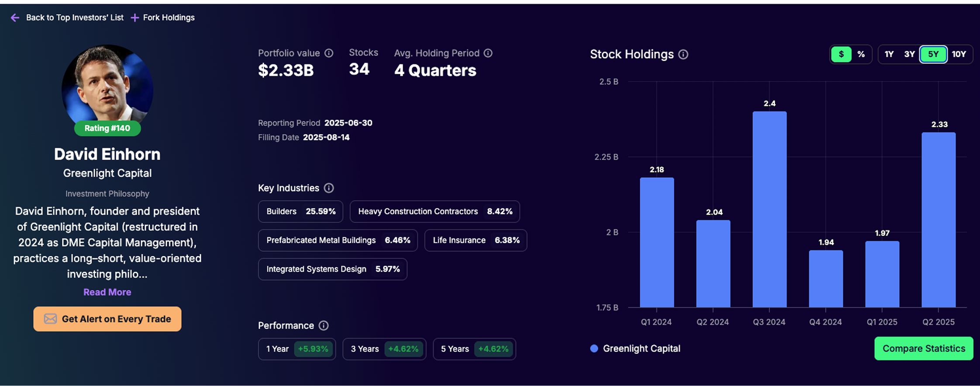Select the 1Y time range

pyautogui.click(x=889, y=54)
